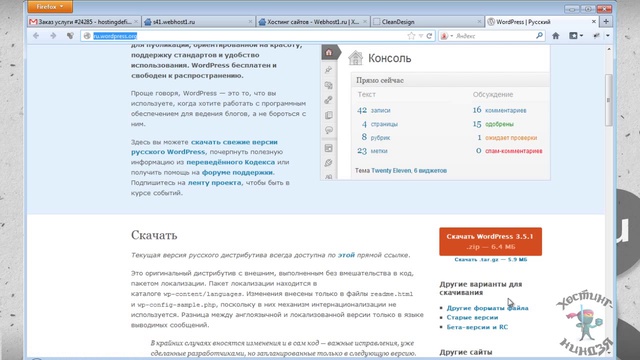Image resolution: width=640 pixels, height=360 pixels.
Task: Open 'Бета-версии и RC' link
Action: (x=477, y=327)
